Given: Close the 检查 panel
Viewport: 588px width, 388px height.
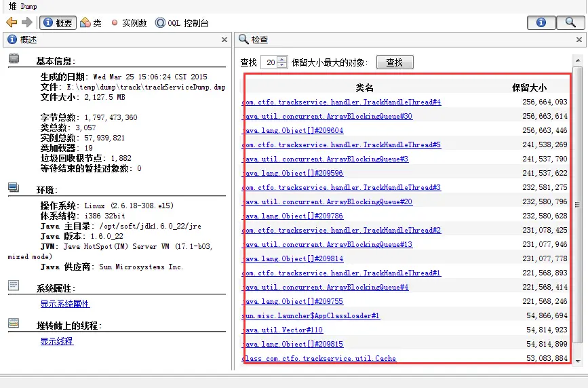Looking at the screenshot, I should click(x=579, y=40).
